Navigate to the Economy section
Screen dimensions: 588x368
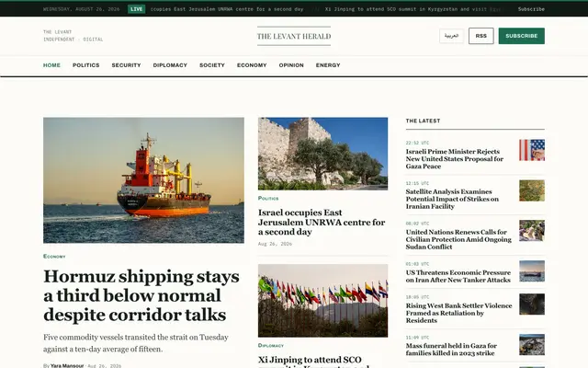click(x=252, y=65)
